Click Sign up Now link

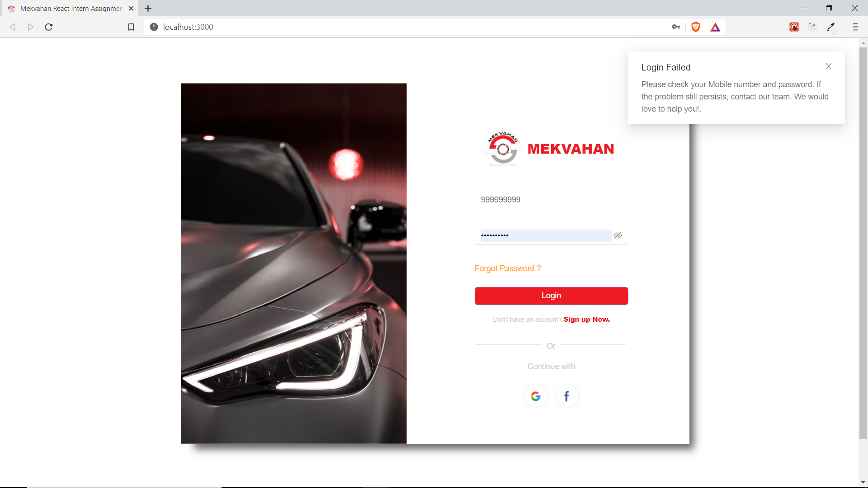pyautogui.click(x=586, y=319)
